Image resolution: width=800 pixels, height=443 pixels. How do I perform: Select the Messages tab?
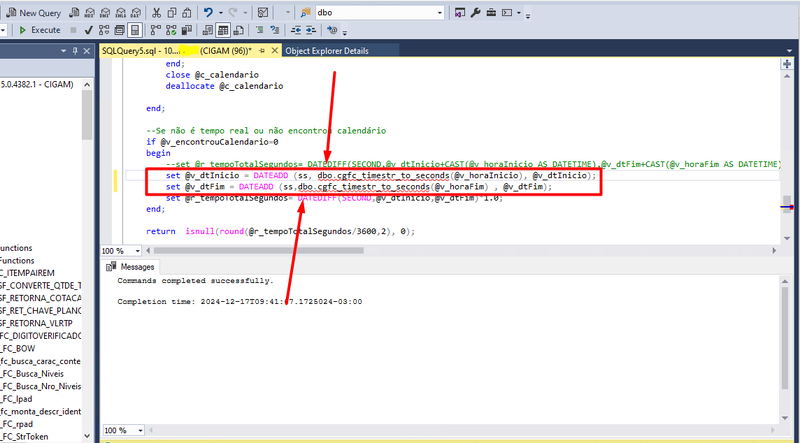point(131,267)
